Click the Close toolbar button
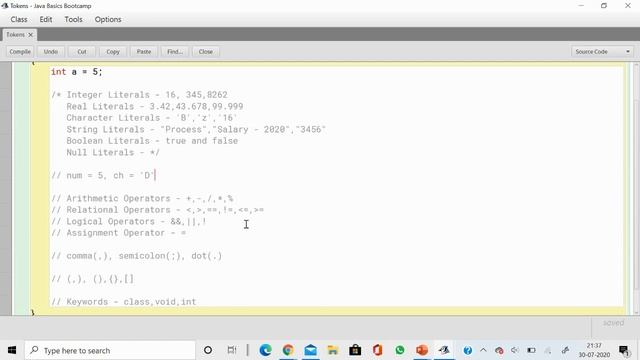Image resolution: width=640 pixels, height=360 pixels. [206, 51]
